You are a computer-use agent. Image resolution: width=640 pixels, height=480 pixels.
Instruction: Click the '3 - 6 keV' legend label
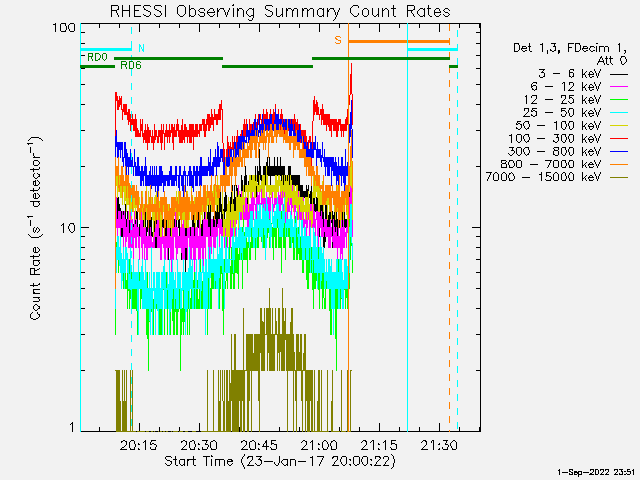click(569, 73)
